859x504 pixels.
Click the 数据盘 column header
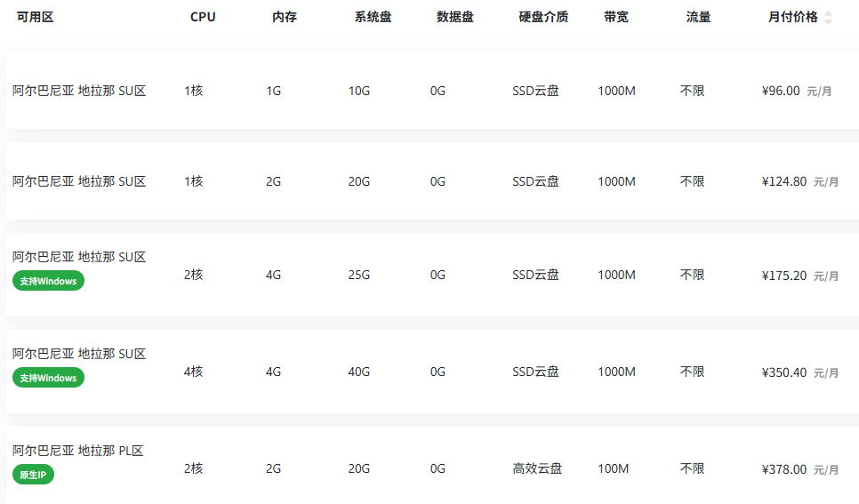tap(455, 17)
